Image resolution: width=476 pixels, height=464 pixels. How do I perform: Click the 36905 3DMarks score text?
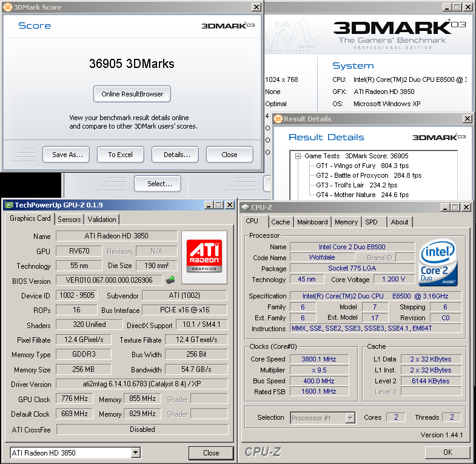[132, 64]
